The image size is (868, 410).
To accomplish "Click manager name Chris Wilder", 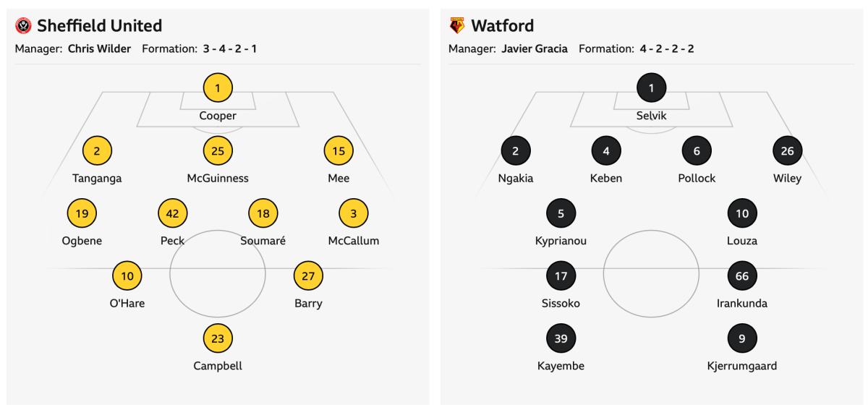I will tap(100, 49).
